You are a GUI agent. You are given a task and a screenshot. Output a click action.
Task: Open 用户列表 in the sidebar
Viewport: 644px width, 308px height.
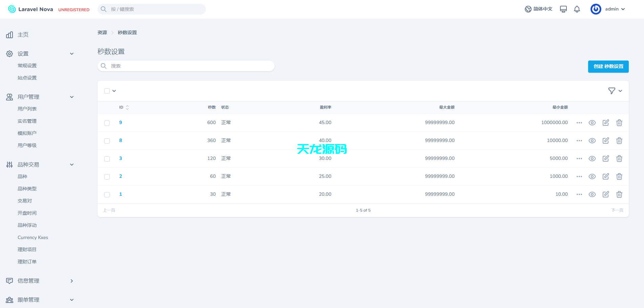pos(27,109)
